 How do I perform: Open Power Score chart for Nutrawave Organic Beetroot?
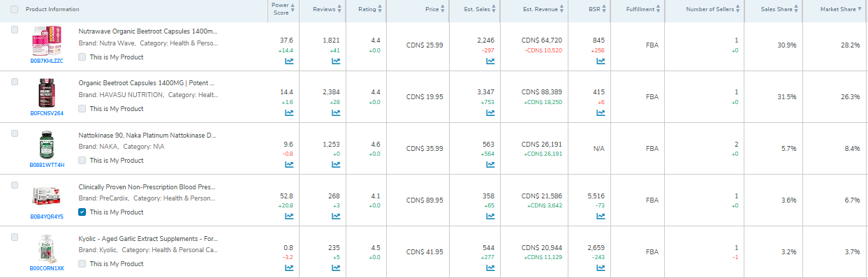point(289,61)
